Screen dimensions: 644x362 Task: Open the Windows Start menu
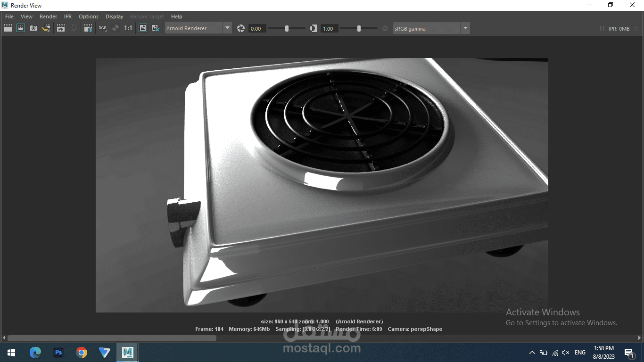click(x=11, y=353)
